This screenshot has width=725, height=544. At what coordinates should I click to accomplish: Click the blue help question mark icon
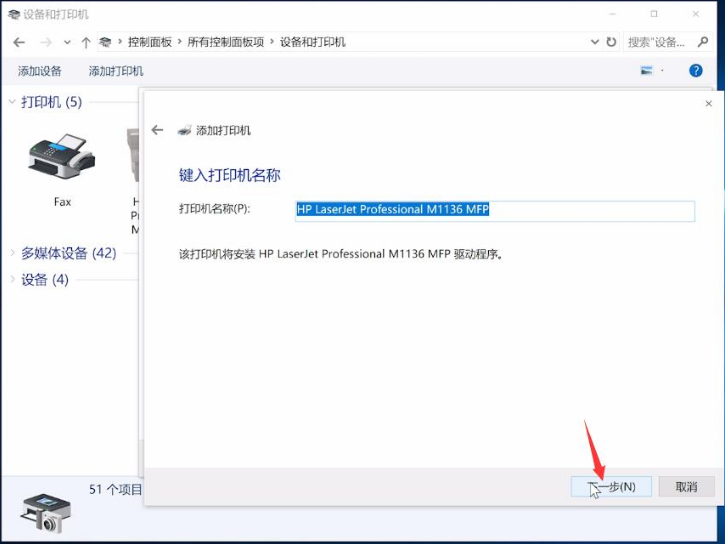click(x=695, y=71)
